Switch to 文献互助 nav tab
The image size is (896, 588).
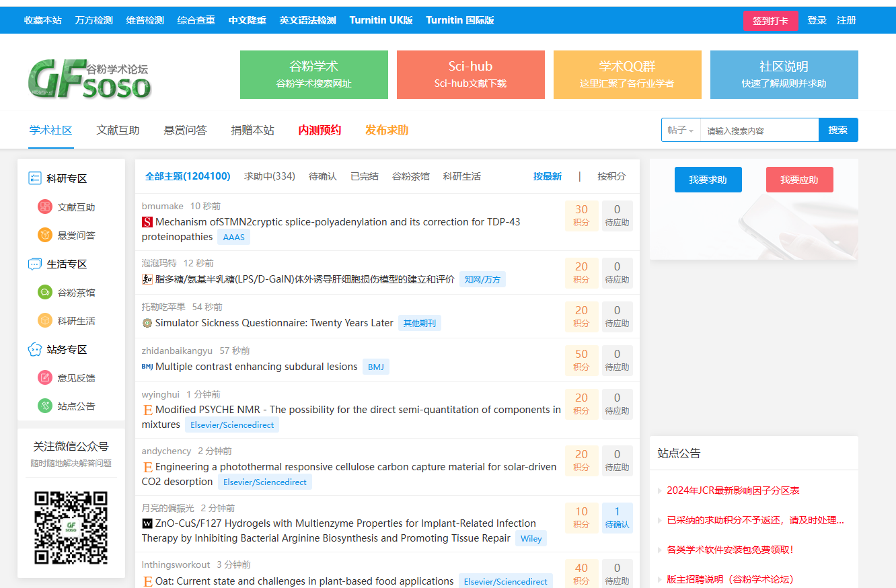click(x=118, y=130)
